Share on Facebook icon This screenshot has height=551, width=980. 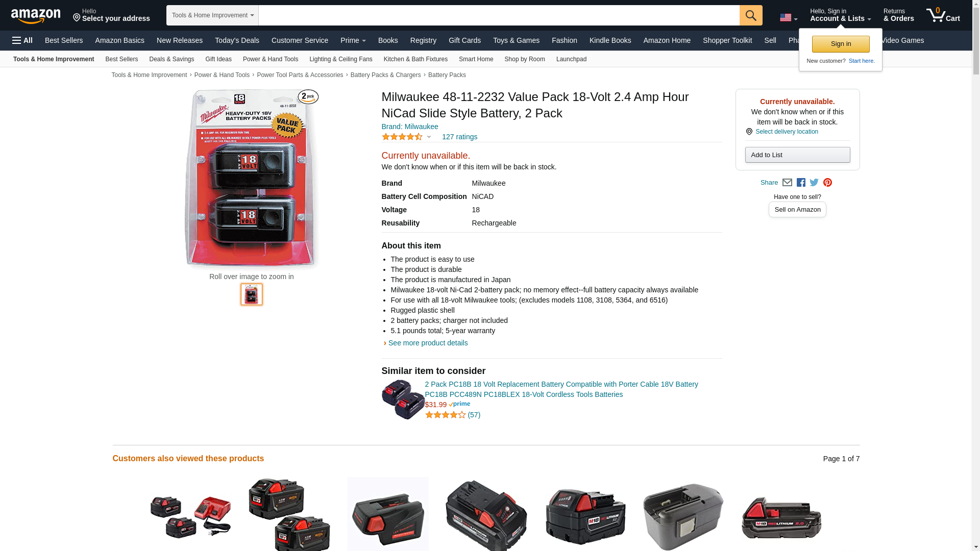coord(801,183)
